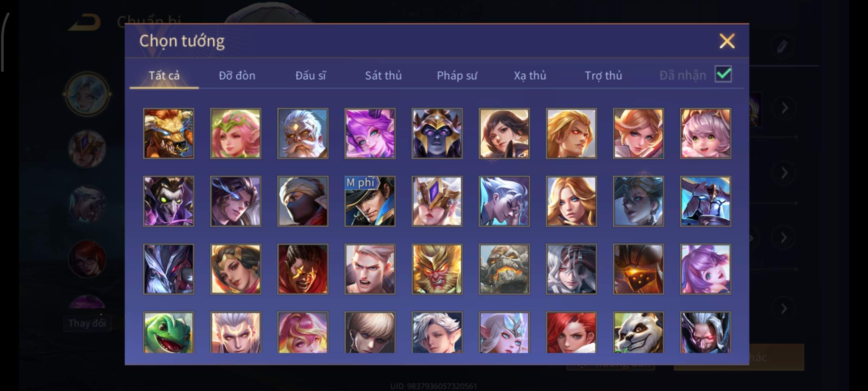Choose the white-bearded old man hero
868x391 pixels.
pos(303,133)
